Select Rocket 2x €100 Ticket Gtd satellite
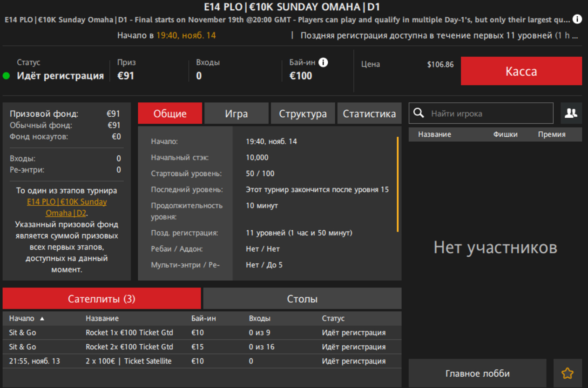The height and width of the screenshot is (388, 588). click(129, 347)
